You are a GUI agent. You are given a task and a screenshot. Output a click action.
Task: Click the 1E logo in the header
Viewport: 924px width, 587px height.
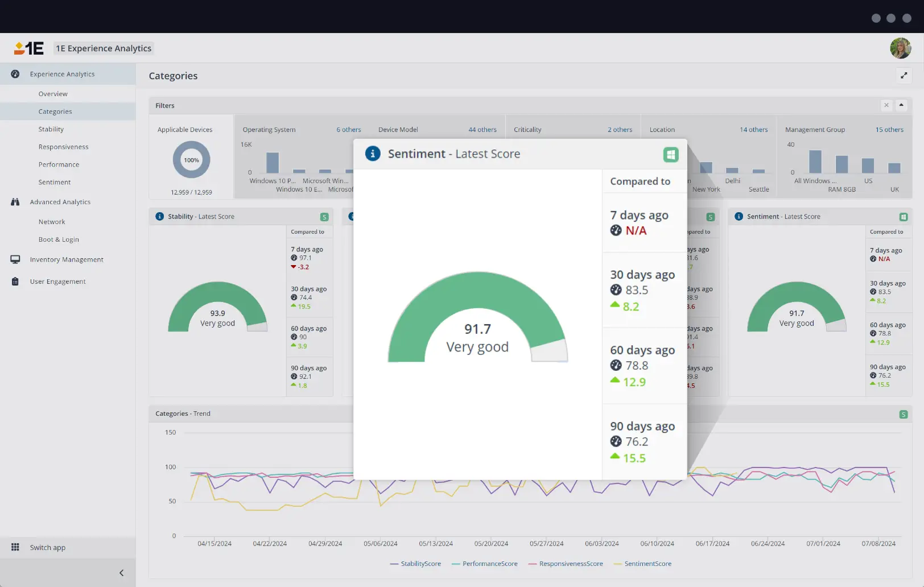(28, 48)
